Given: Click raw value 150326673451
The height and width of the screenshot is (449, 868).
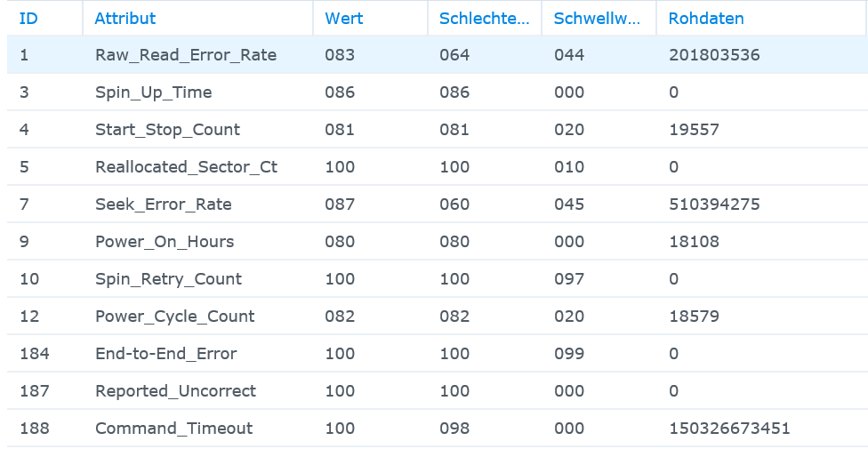Looking at the screenshot, I should [729, 428].
